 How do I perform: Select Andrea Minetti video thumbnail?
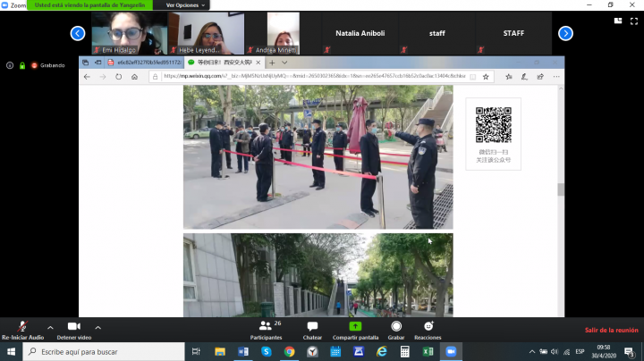tap(283, 33)
